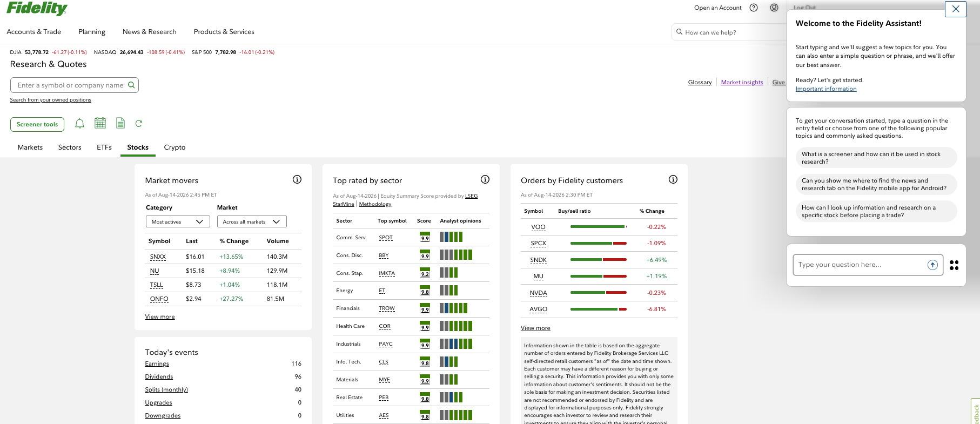Click the Real Estate score 9.8 badge
The image size is (980, 424).
coord(425,397)
